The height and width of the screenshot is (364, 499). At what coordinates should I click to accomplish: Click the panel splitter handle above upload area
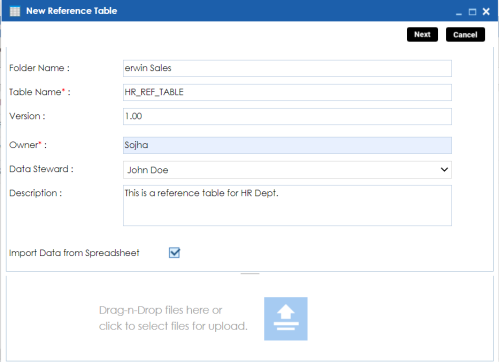tap(250, 273)
